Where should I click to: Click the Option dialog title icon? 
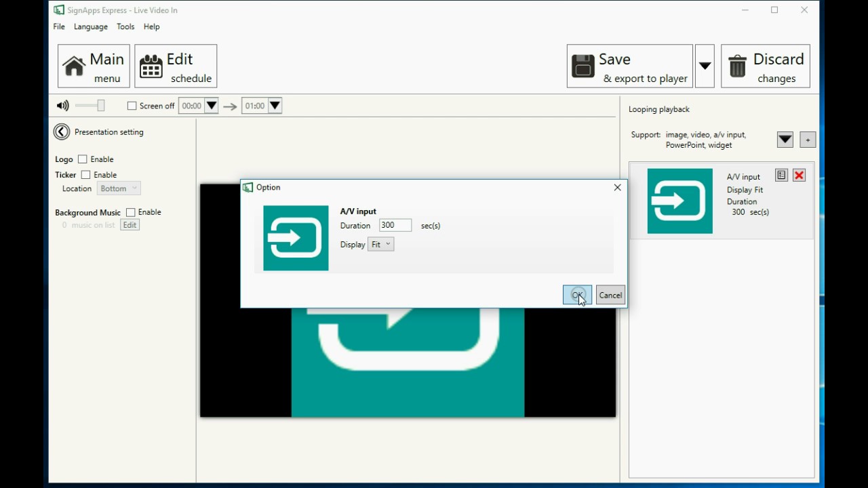pos(248,188)
